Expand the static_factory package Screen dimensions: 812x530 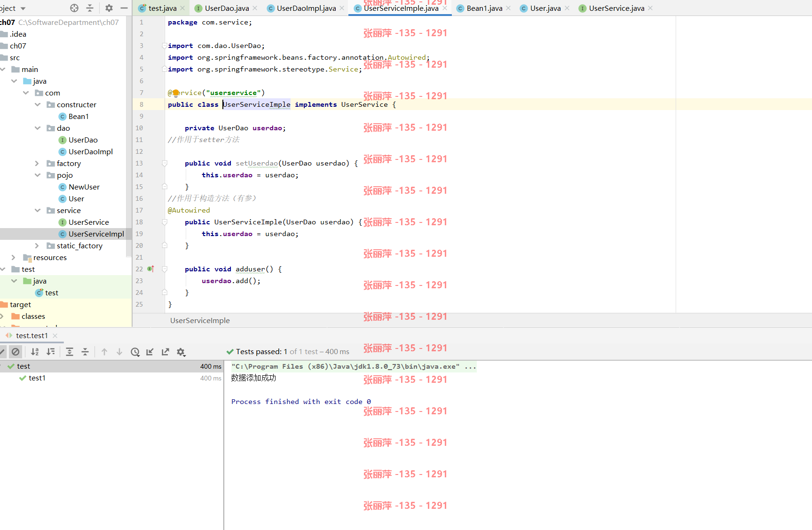tap(37, 245)
